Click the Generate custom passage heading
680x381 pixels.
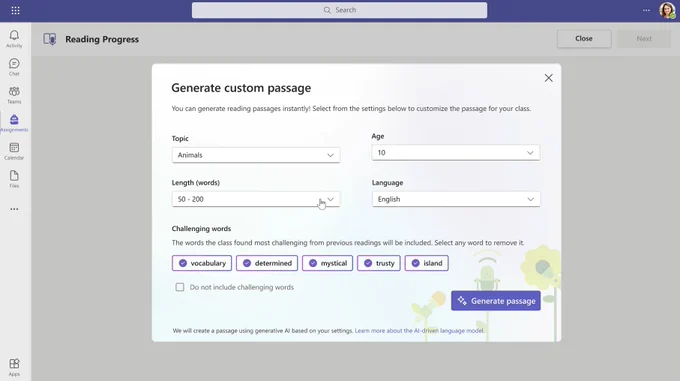click(241, 88)
